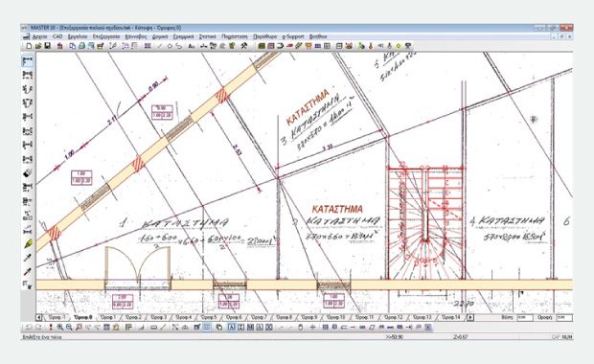Switch to the Όροφ.2 floor tab
This screenshot has width=594, height=364.
pos(133,317)
